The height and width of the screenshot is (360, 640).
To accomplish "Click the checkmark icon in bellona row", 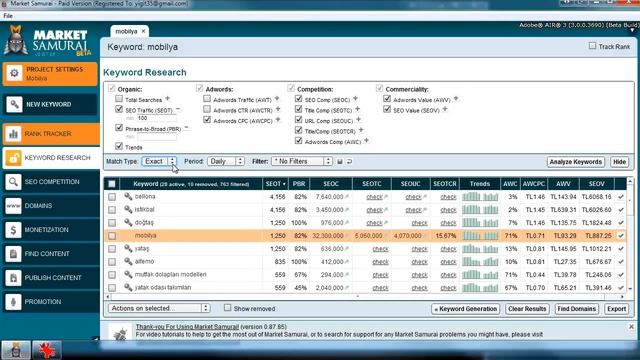I will 621,197.
